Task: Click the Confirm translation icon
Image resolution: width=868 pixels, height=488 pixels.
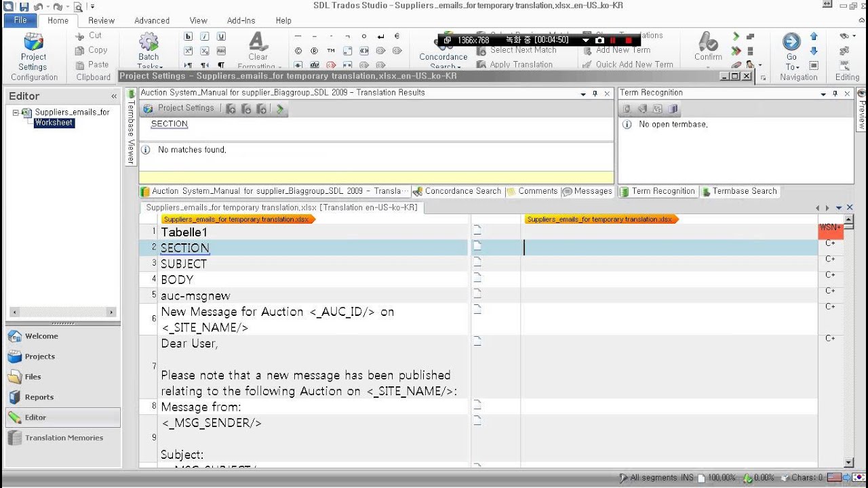Action: [708, 42]
